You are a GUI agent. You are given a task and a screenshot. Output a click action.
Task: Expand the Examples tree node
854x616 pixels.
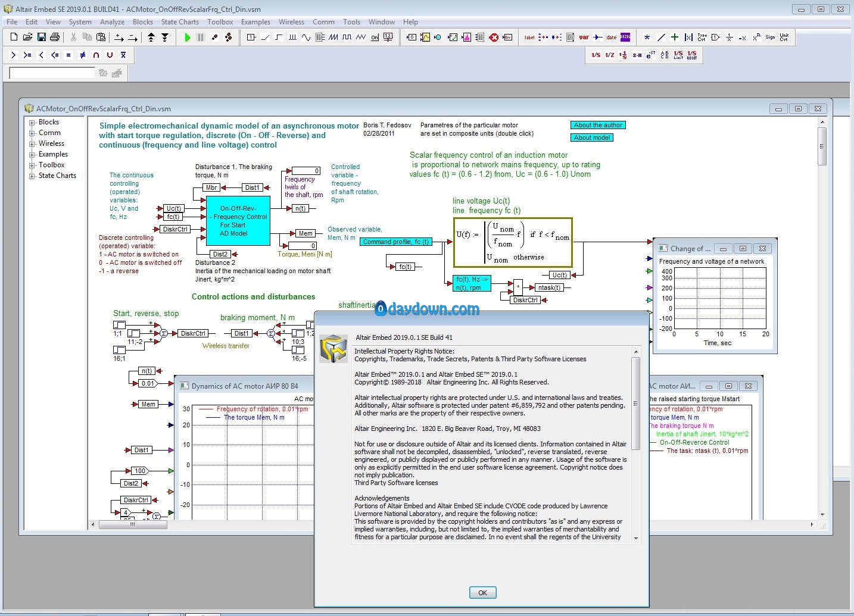[32, 155]
